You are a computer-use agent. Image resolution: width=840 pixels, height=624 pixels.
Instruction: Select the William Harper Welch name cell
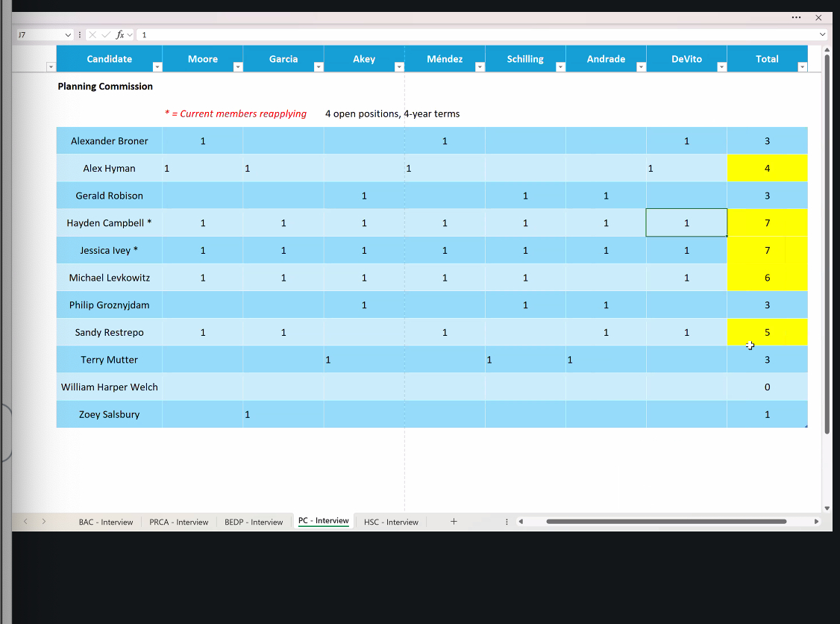(x=110, y=387)
